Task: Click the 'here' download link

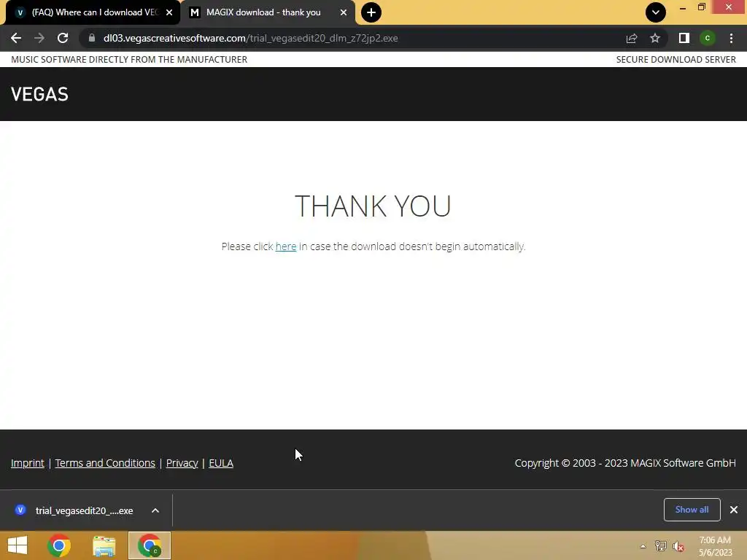Action: click(286, 246)
